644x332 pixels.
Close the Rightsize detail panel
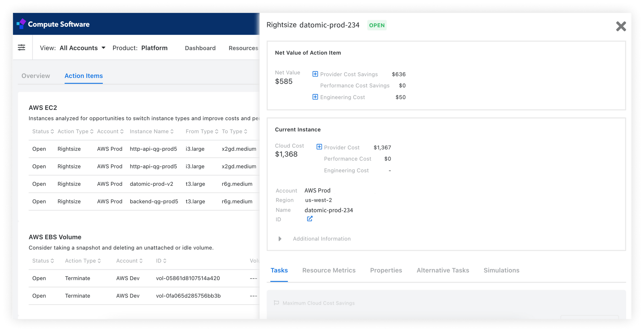pos(621,26)
